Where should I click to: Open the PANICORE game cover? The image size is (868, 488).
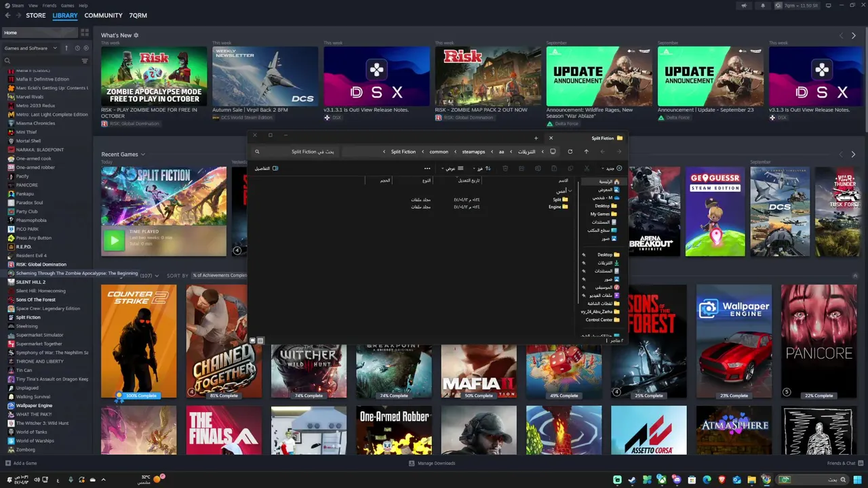coord(818,341)
